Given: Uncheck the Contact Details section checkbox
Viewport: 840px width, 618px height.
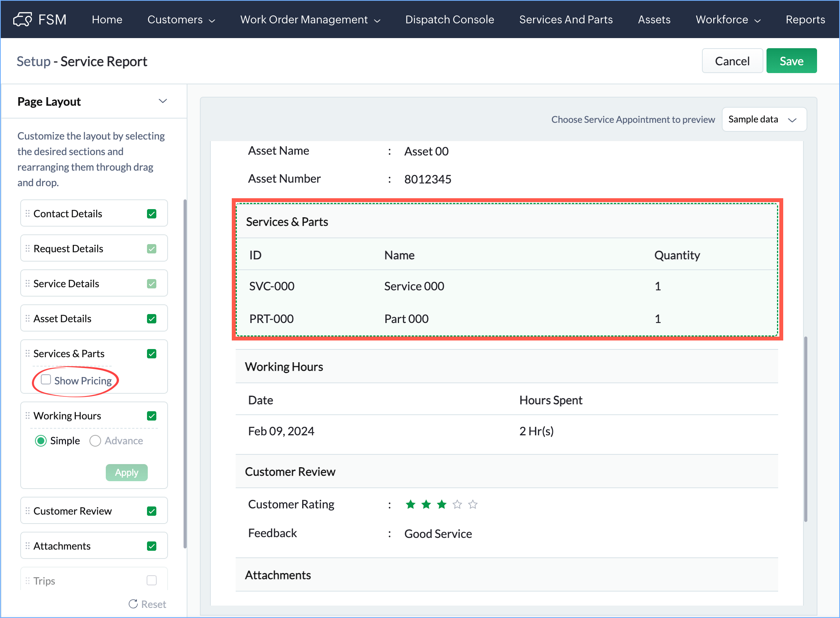Looking at the screenshot, I should pyautogui.click(x=152, y=214).
